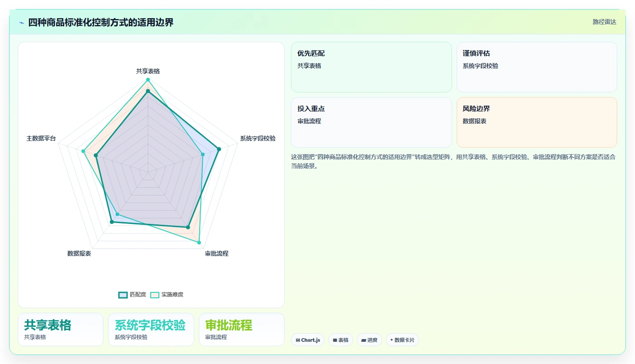Toggle the 实施难度 legend entry
This screenshot has height=364, width=635.
pos(167,295)
